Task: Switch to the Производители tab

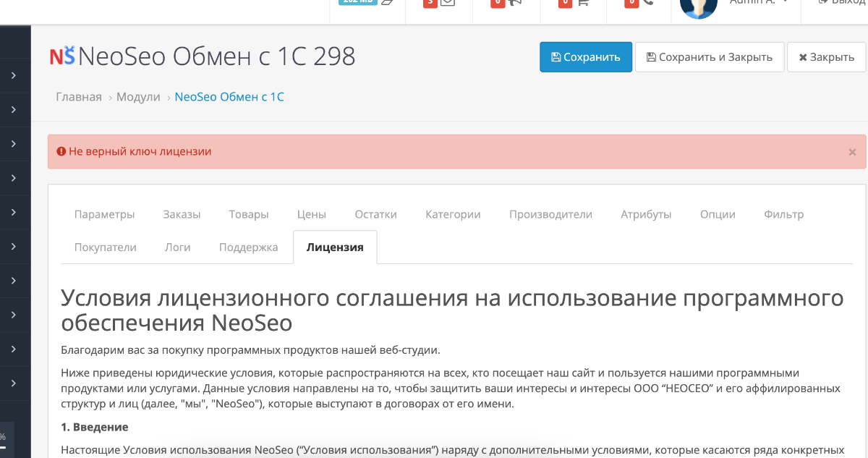Action: click(x=551, y=214)
